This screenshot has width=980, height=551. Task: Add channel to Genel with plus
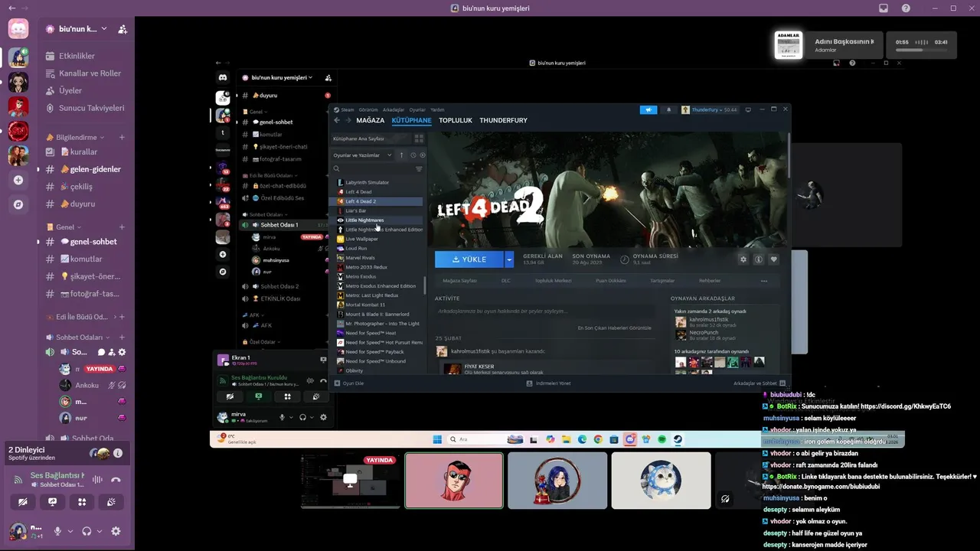pos(122,227)
